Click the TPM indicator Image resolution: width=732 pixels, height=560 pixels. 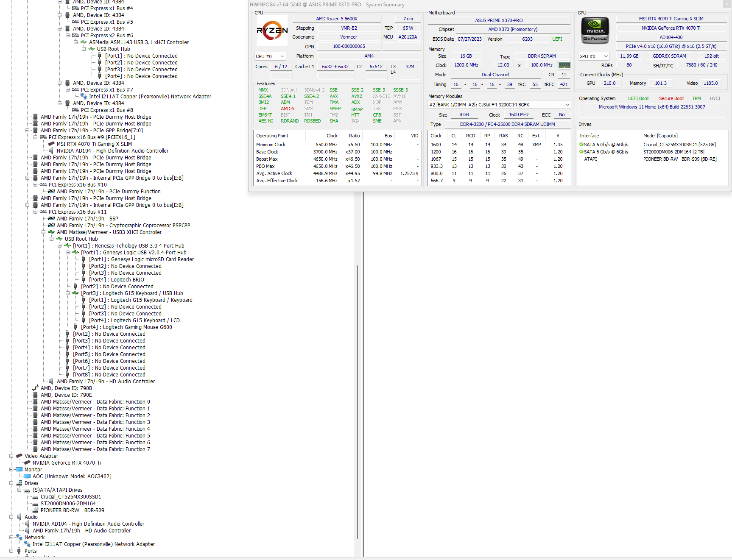[696, 98]
